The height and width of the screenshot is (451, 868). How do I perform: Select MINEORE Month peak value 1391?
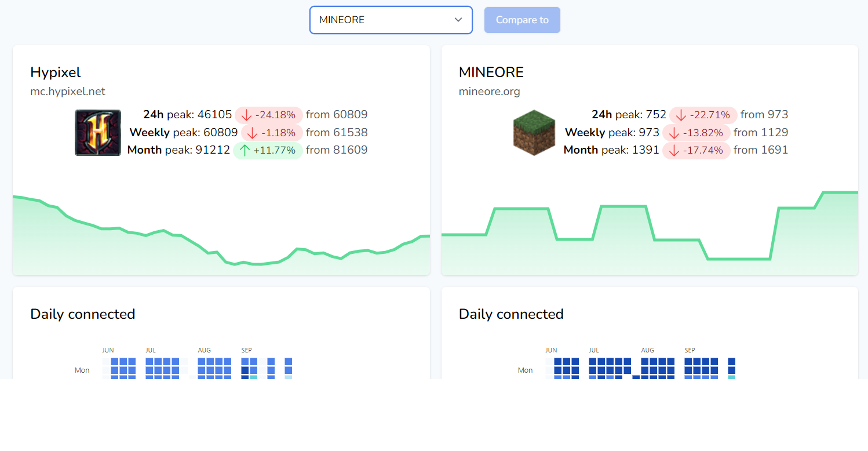[645, 150]
